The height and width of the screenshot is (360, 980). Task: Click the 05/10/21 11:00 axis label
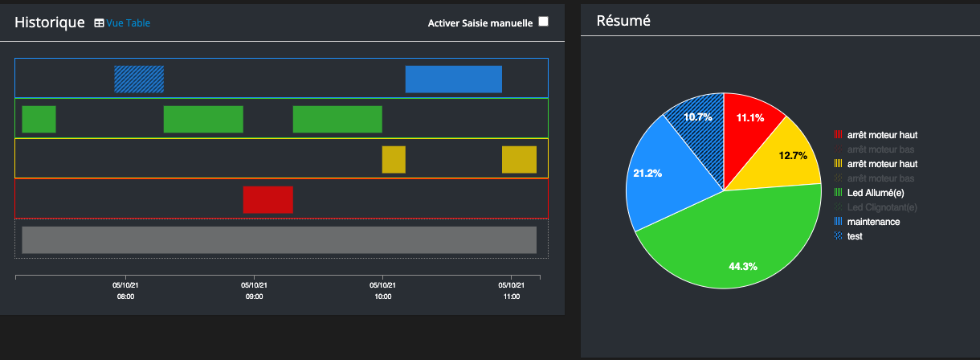click(511, 290)
